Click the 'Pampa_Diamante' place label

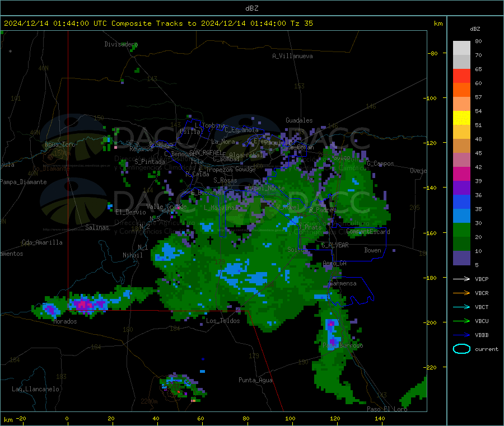pyautogui.click(x=23, y=182)
